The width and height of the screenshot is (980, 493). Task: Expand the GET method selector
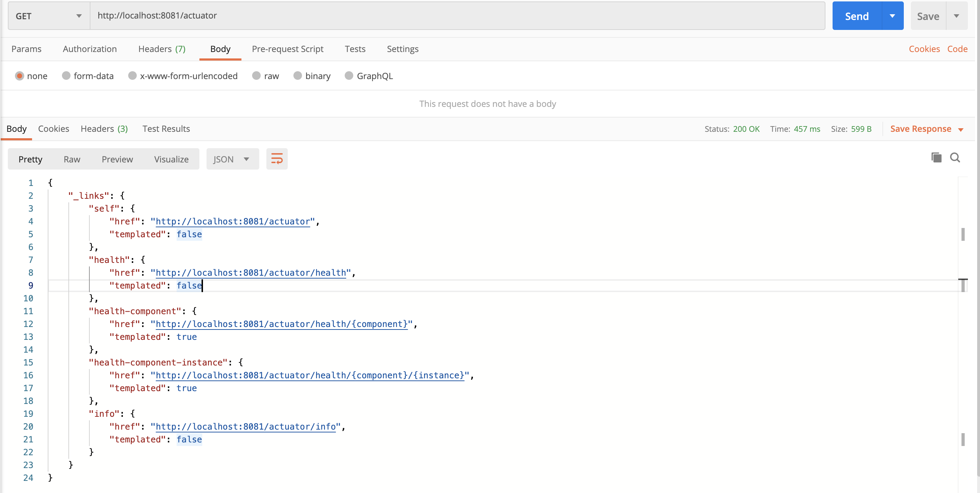tap(49, 16)
